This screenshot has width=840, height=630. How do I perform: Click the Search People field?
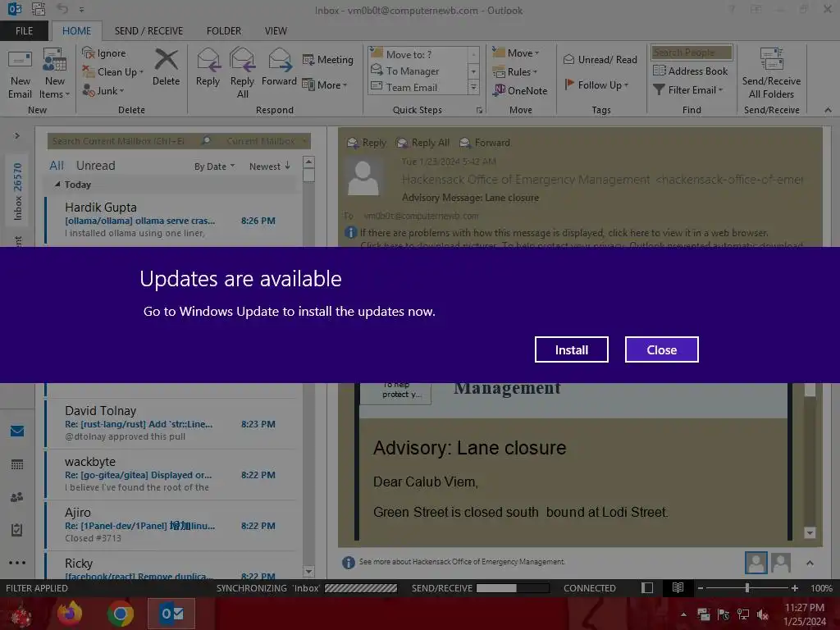(692, 52)
